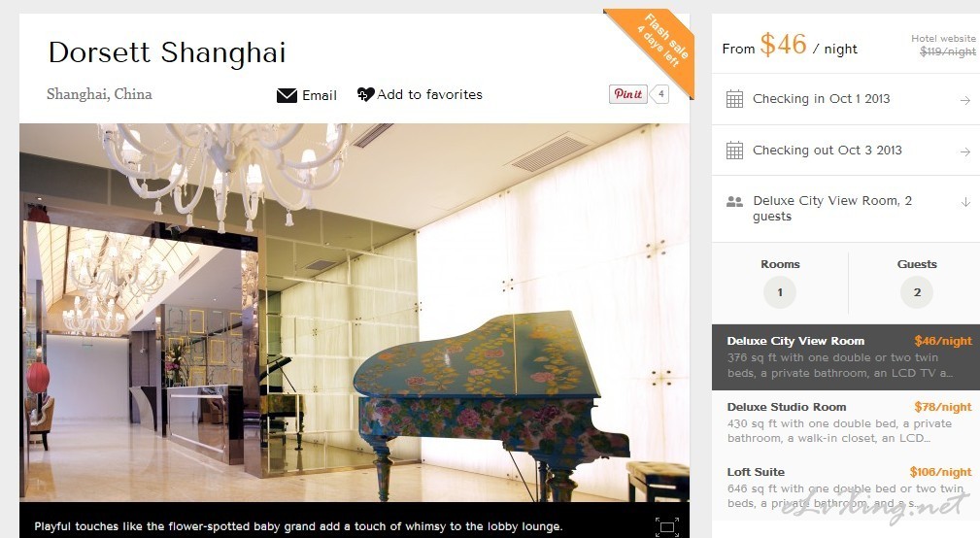Click the Pinterest pin count bubble

[x=660, y=94]
